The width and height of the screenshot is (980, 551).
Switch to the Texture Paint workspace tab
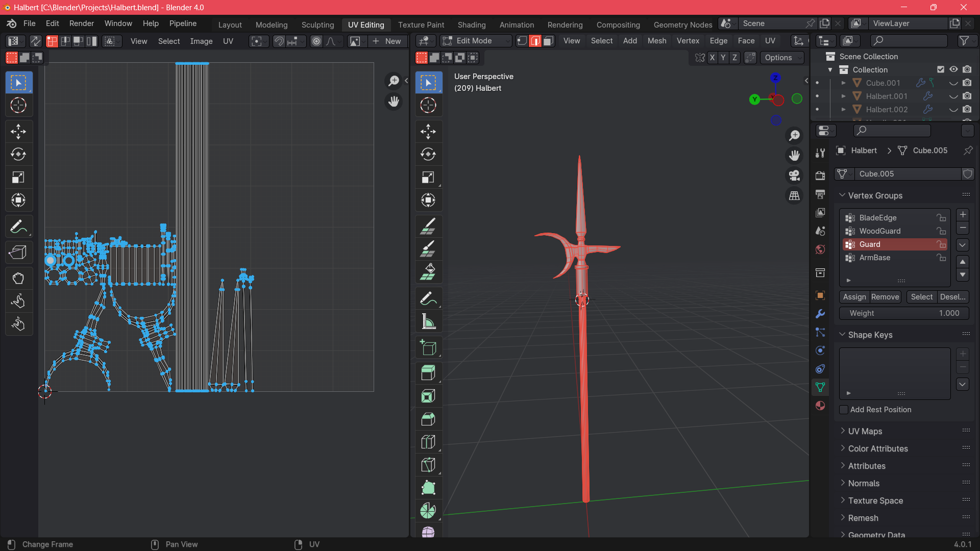coord(421,24)
